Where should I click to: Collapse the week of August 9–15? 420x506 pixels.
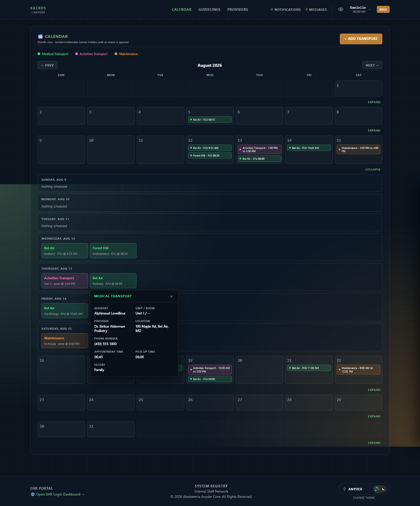click(x=373, y=170)
